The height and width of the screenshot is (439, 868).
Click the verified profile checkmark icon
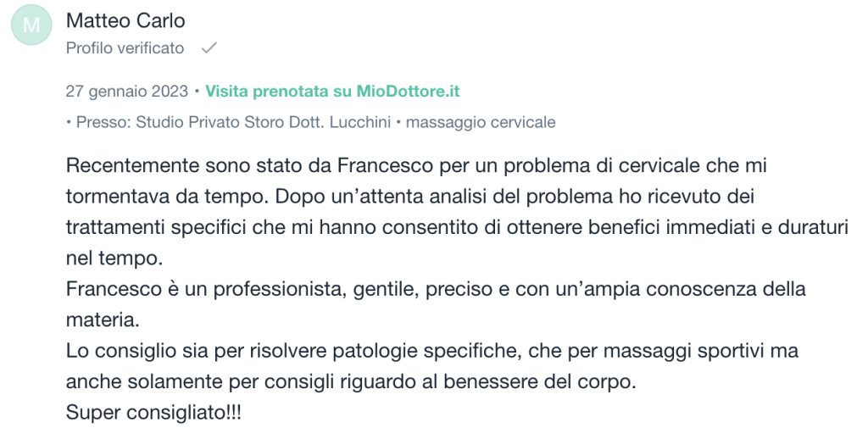[x=209, y=48]
